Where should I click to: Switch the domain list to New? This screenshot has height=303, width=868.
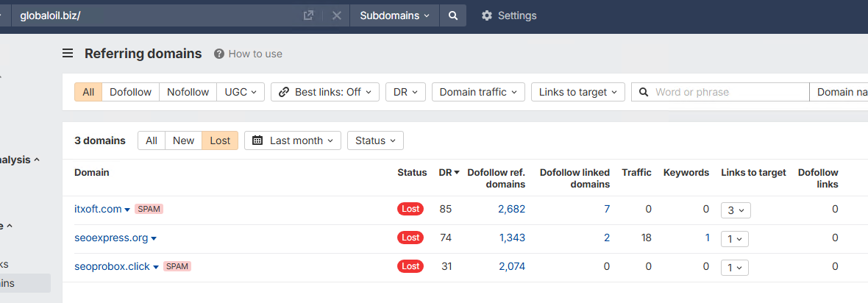tap(183, 140)
